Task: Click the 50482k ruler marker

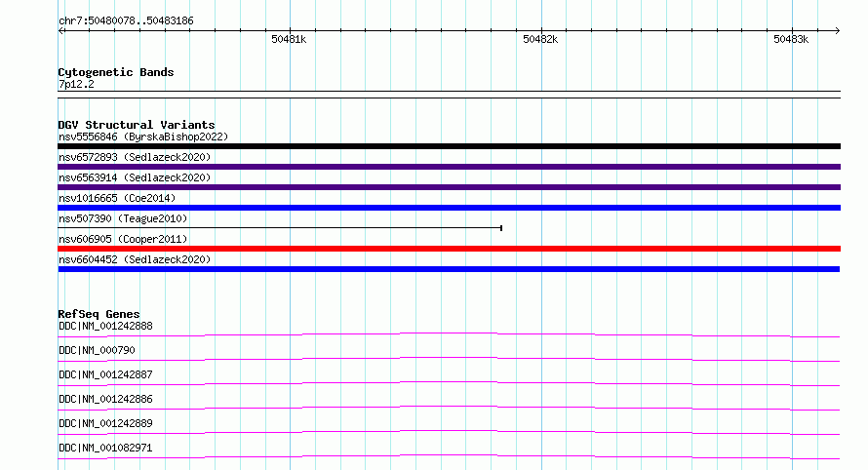Action: click(x=540, y=39)
